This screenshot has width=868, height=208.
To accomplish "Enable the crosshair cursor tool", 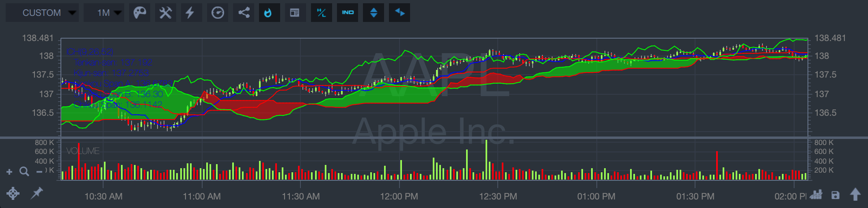I will (13, 193).
